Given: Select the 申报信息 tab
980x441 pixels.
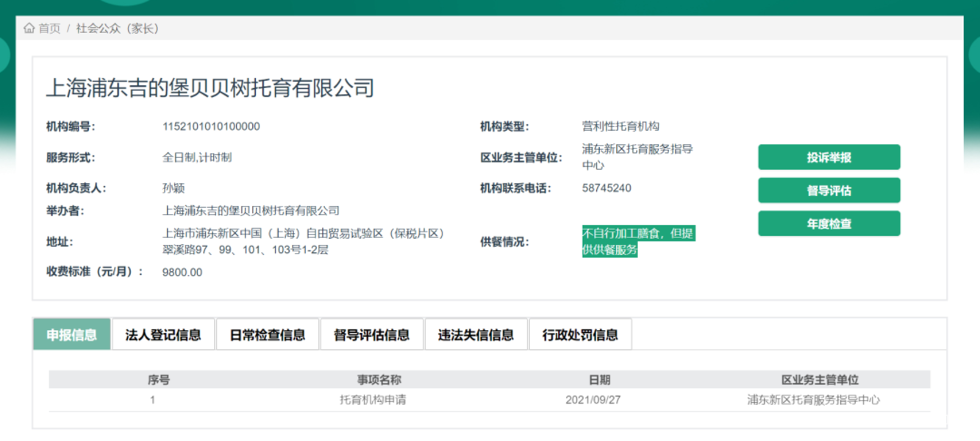Looking at the screenshot, I should 72,335.
